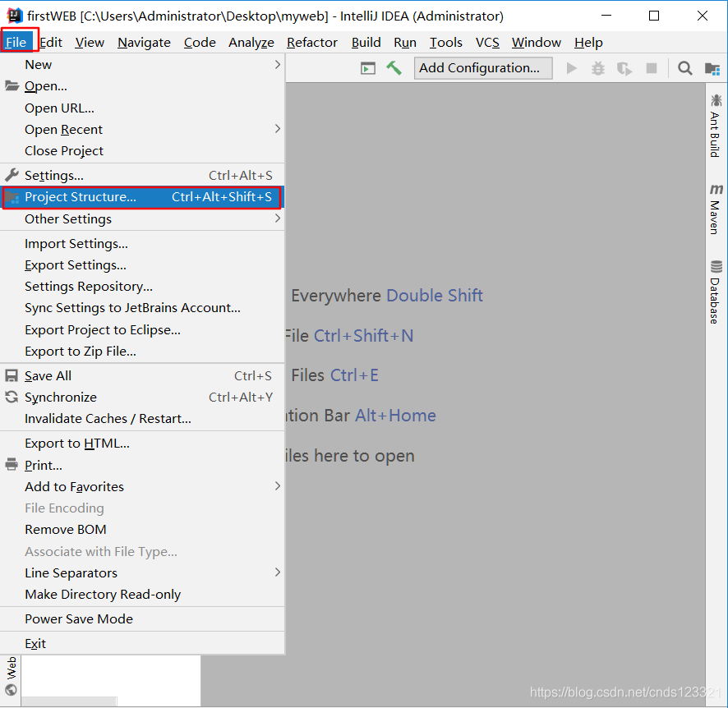Open the Web tool window tab
Image resolution: width=728 pixels, height=708 pixels.
click(12, 675)
